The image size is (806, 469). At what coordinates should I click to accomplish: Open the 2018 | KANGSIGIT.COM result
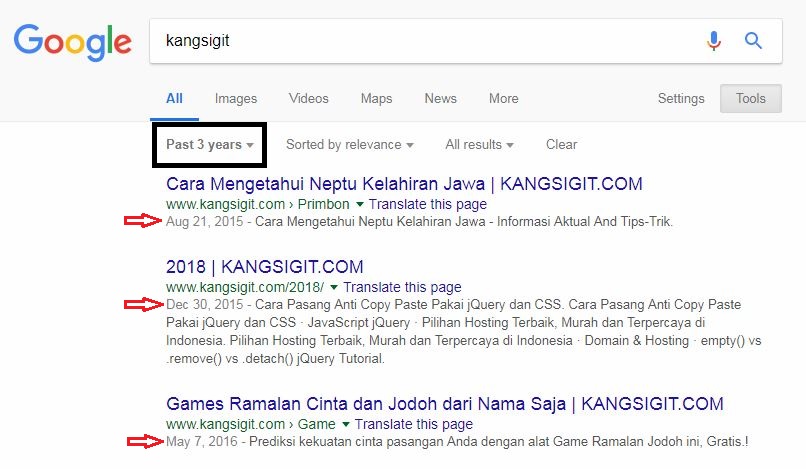click(264, 266)
